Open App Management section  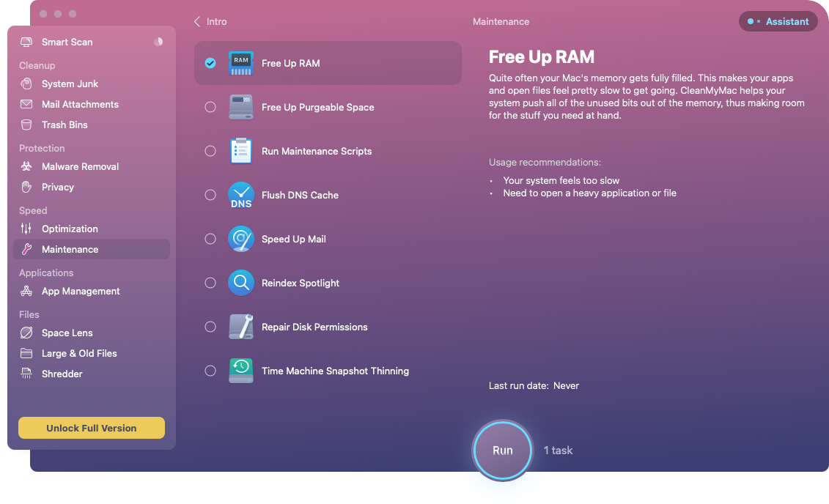(x=92, y=291)
